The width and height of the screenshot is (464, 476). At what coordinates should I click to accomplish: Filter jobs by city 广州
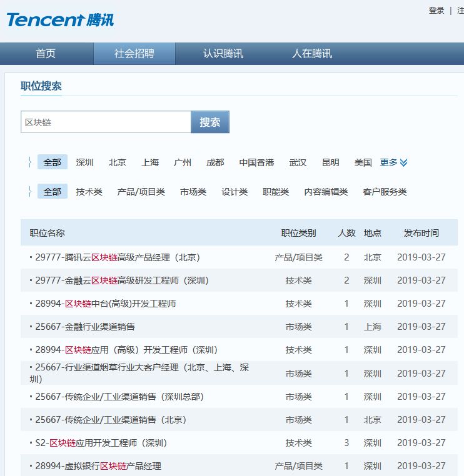[x=183, y=162]
